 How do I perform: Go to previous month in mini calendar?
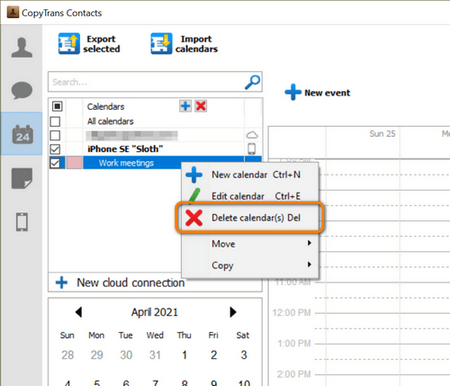tap(79, 312)
